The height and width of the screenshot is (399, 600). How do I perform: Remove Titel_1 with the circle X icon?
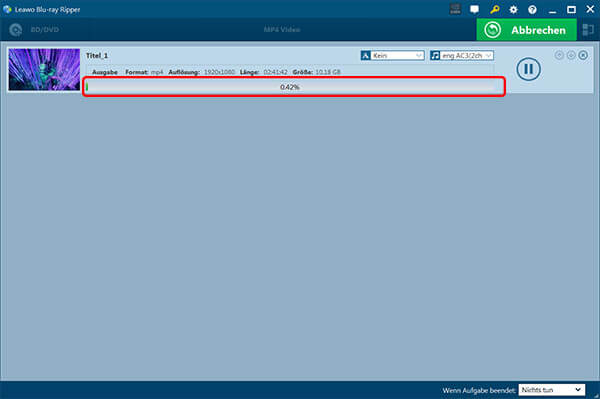click(583, 55)
